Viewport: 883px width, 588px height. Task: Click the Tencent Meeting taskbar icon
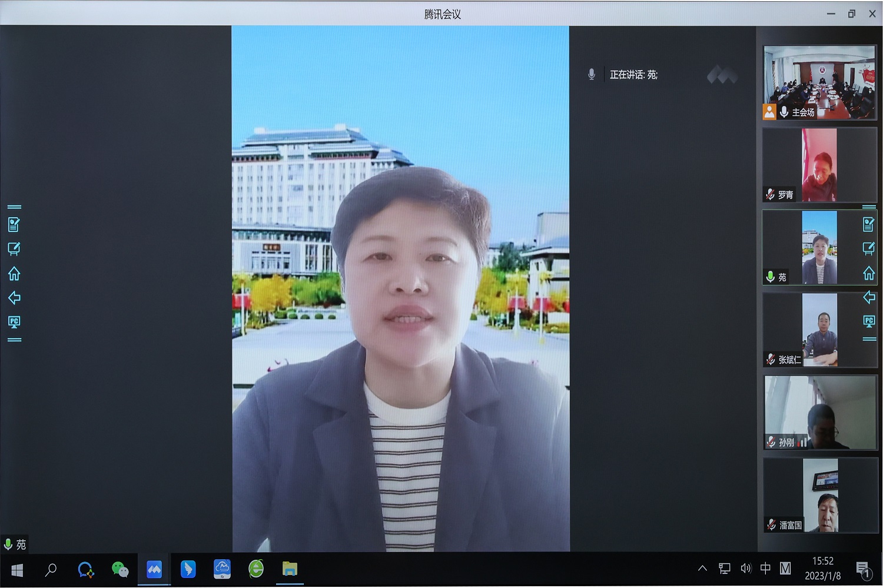[x=154, y=569]
